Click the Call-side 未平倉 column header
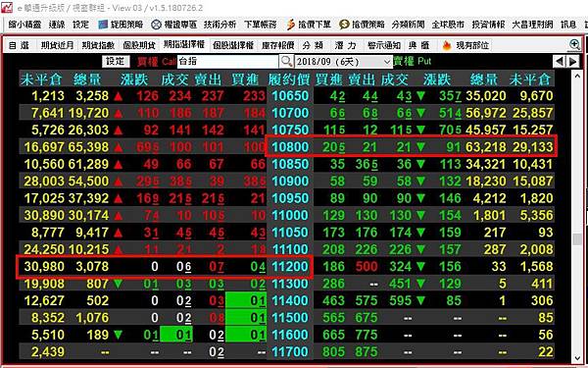The image size is (588, 368). [x=42, y=79]
